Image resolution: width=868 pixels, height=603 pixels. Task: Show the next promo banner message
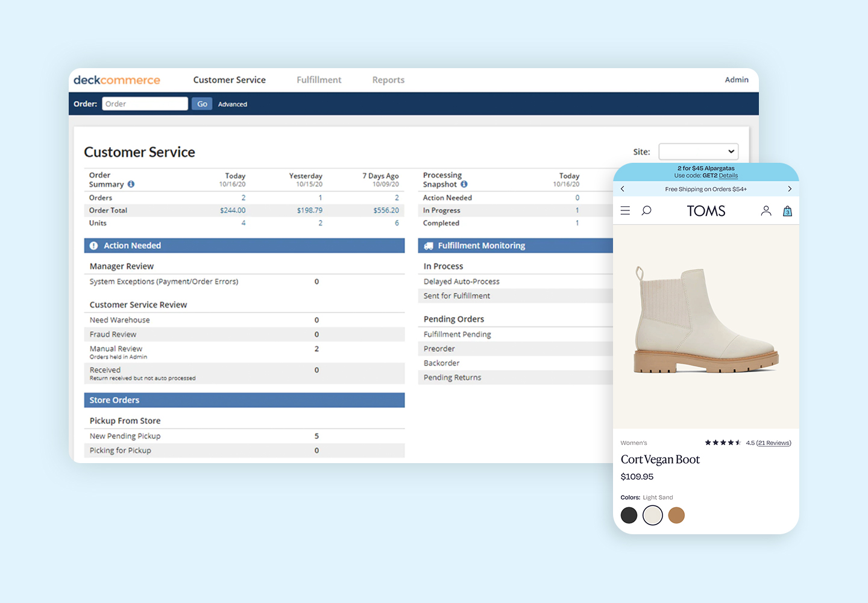(790, 189)
